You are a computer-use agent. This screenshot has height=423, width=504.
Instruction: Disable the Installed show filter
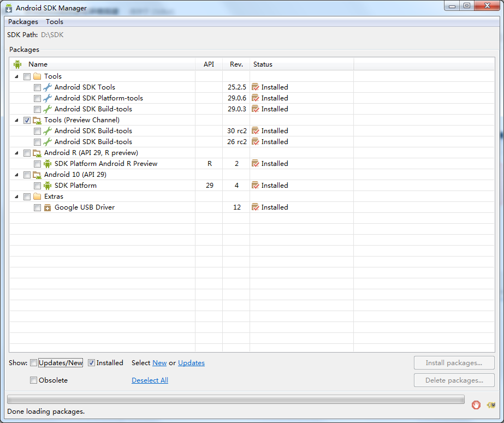[x=91, y=363]
